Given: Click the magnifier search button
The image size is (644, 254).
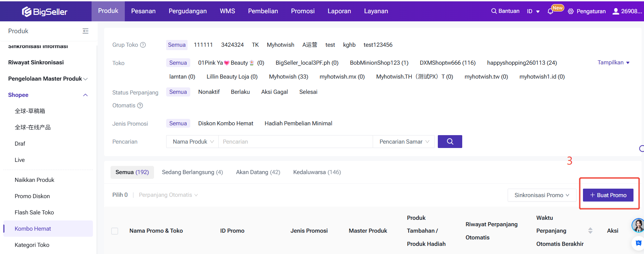Looking at the screenshot, I should pos(450,142).
